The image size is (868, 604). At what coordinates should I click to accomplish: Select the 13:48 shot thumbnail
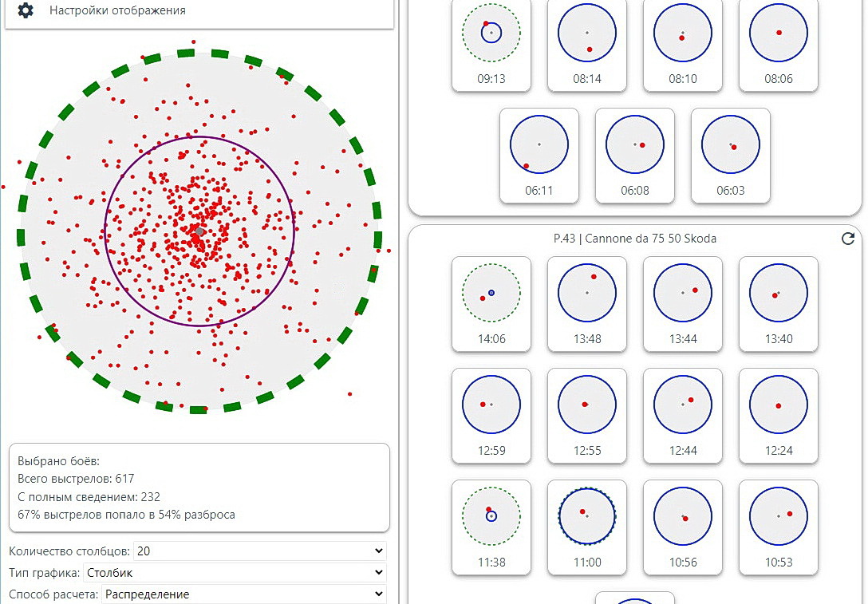pos(587,304)
